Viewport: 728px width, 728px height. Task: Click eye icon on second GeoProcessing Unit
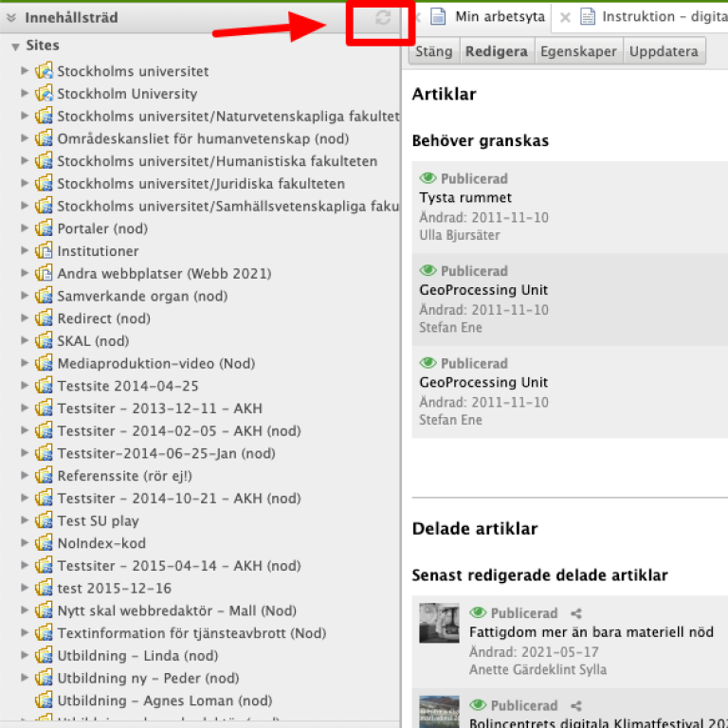pyautogui.click(x=428, y=363)
